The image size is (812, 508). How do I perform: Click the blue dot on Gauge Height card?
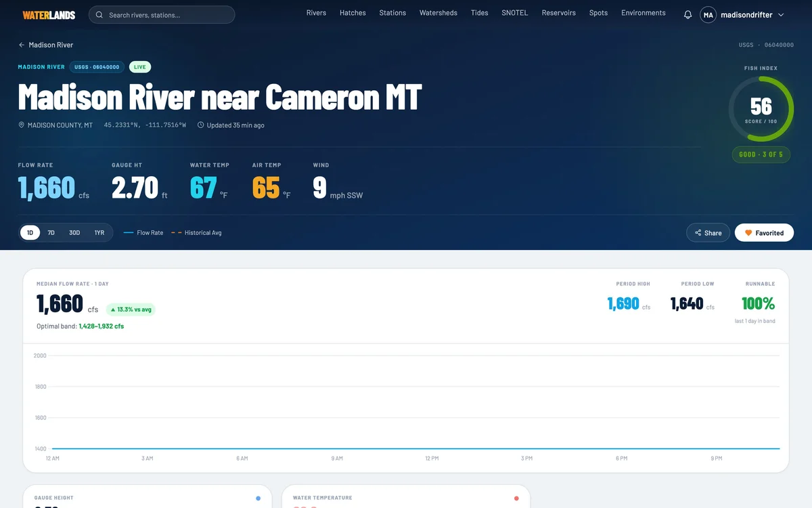click(258, 499)
